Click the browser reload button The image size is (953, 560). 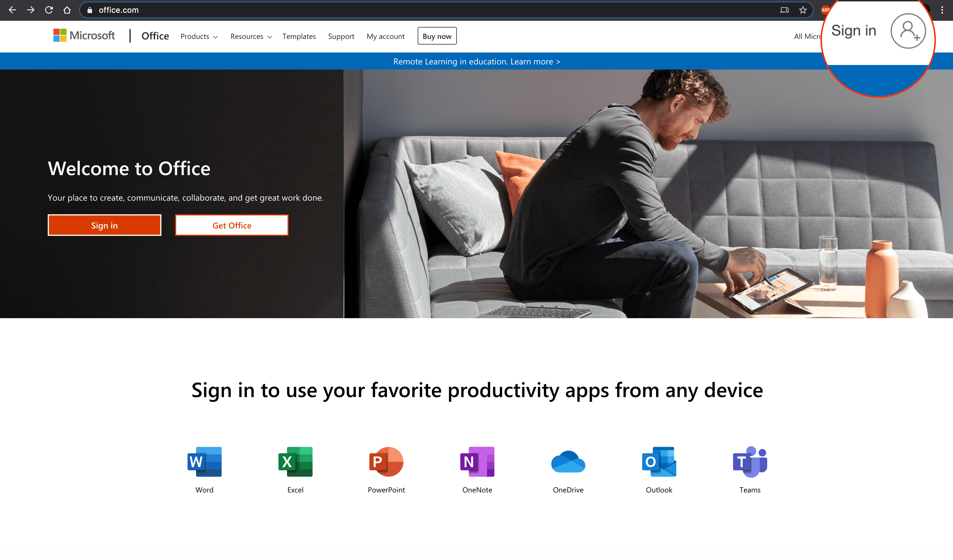pos(49,10)
